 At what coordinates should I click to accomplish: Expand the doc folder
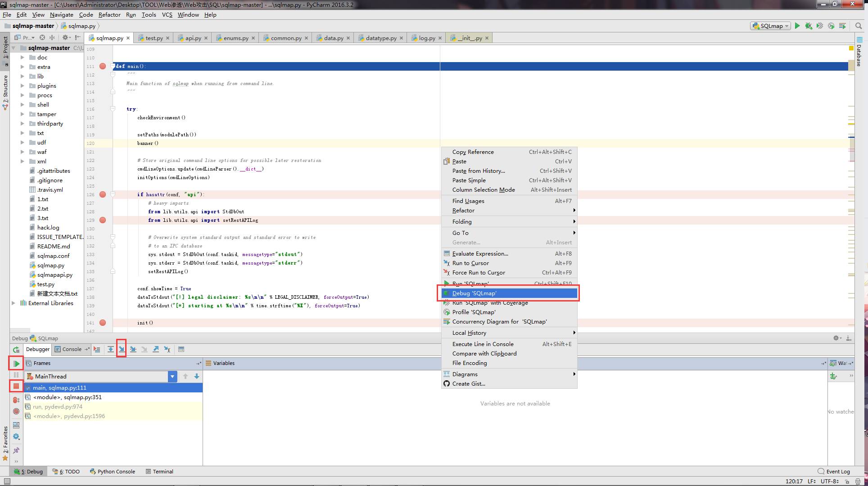[23, 58]
